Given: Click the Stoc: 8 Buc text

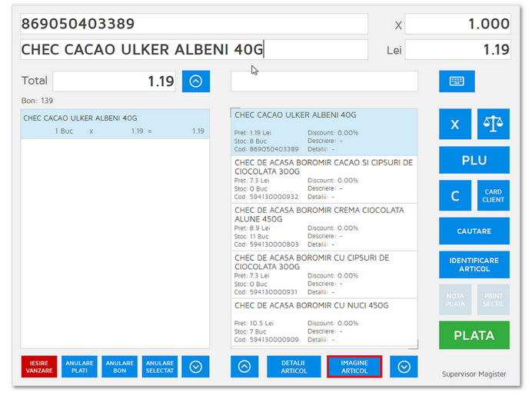Looking at the screenshot, I should click(250, 141).
